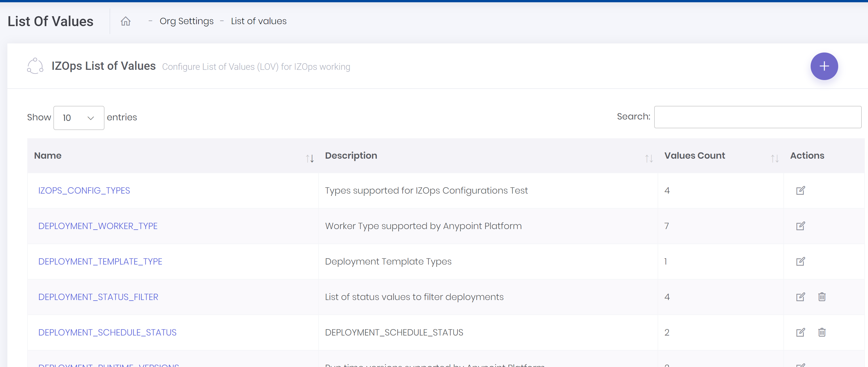Image resolution: width=868 pixels, height=367 pixels.
Task: Click the Actions column header
Action: (807, 156)
